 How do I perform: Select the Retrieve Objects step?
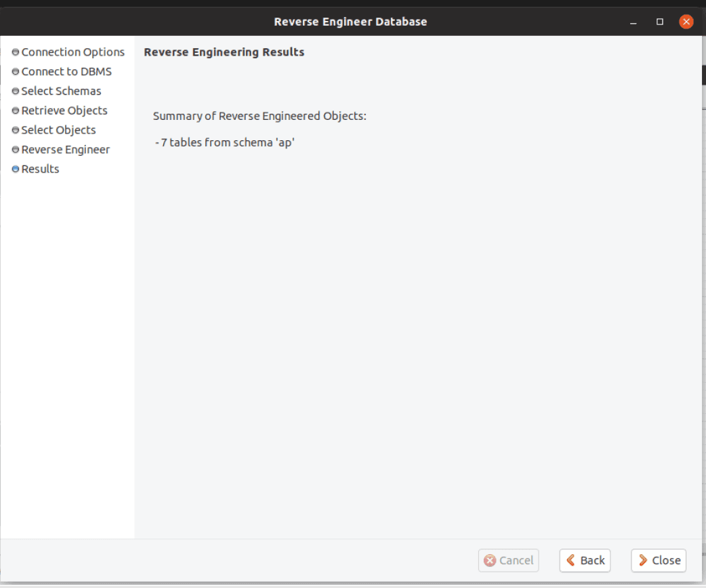(64, 110)
